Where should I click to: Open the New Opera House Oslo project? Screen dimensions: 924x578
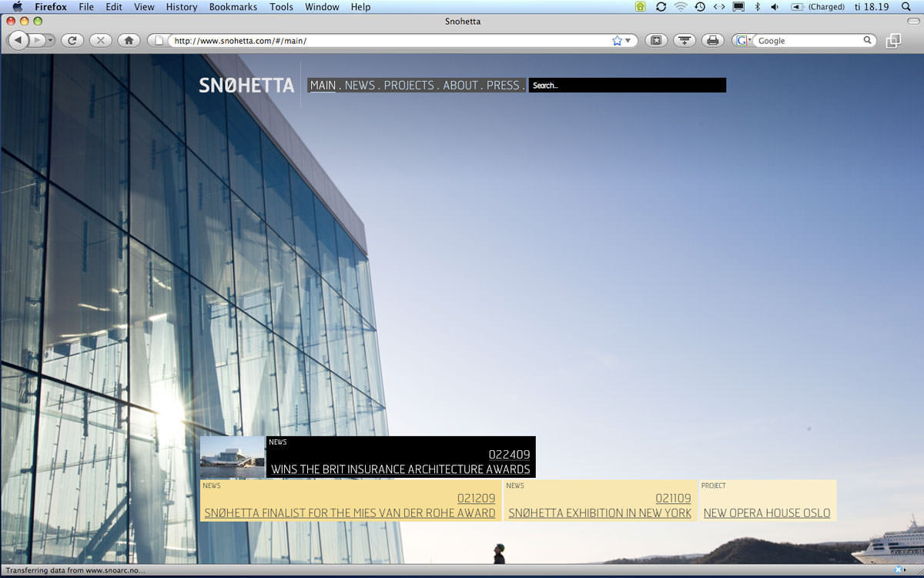[767, 512]
